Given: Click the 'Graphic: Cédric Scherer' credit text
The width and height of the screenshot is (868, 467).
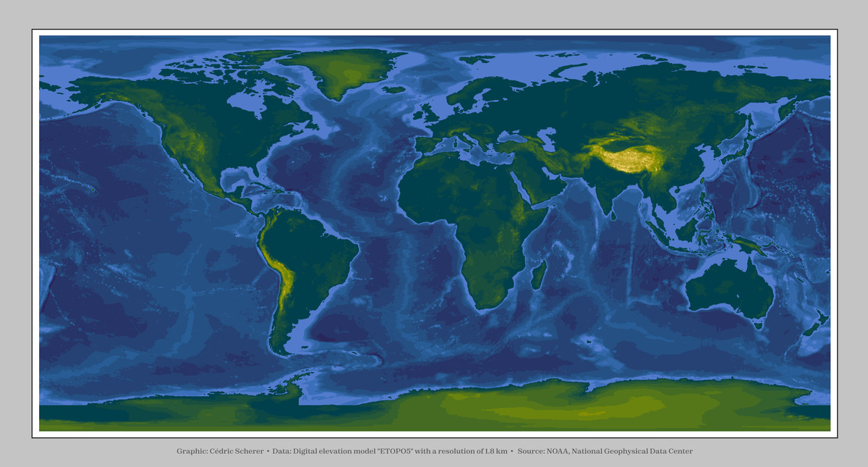Looking at the screenshot, I should coord(220,451).
